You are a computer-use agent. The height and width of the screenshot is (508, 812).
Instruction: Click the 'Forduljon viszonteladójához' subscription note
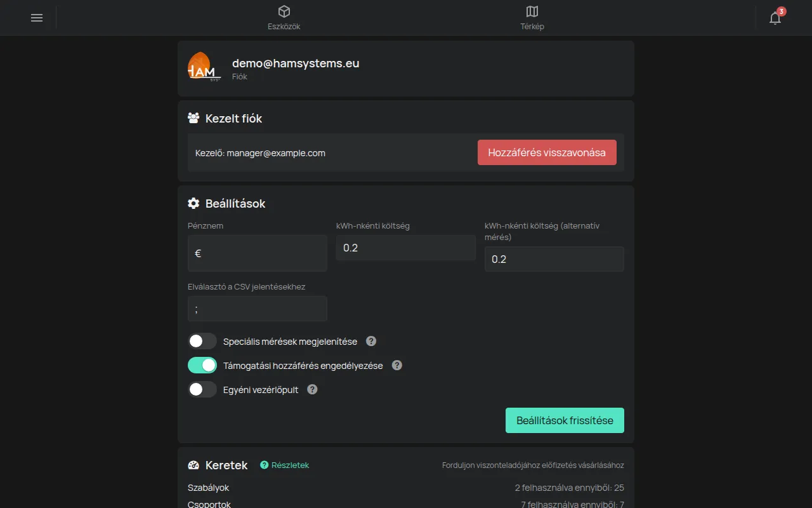533,465
